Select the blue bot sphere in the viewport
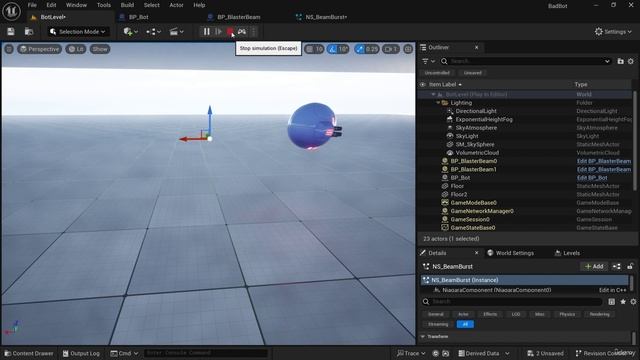 click(x=313, y=126)
